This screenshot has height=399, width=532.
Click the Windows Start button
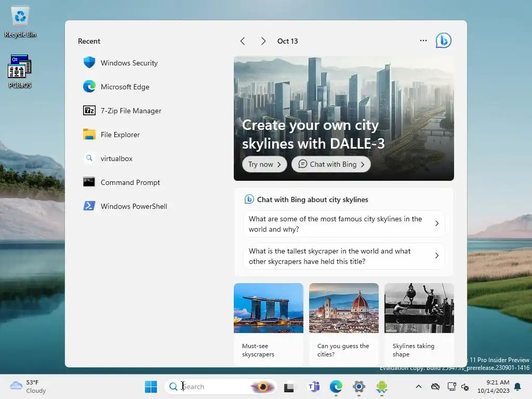click(151, 387)
